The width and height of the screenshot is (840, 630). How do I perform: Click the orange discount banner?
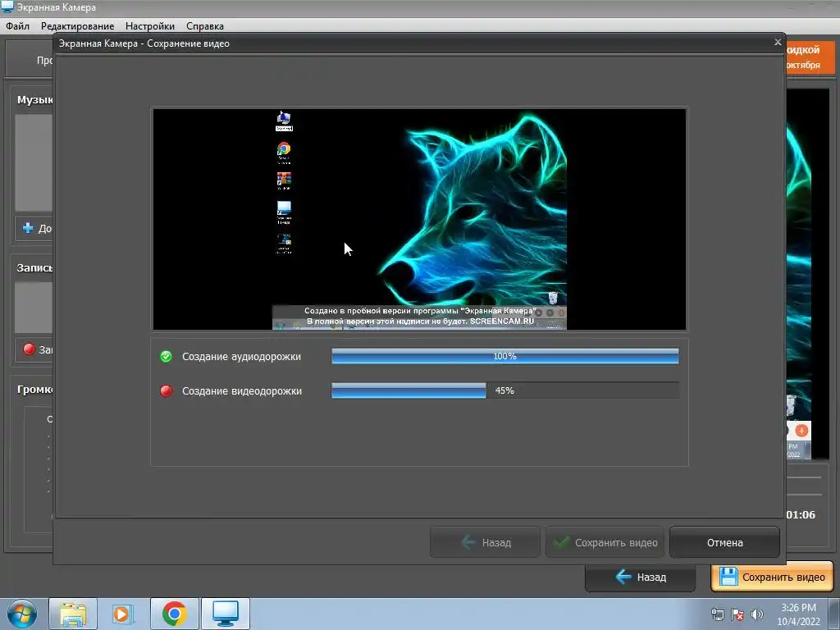[x=810, y=57]
